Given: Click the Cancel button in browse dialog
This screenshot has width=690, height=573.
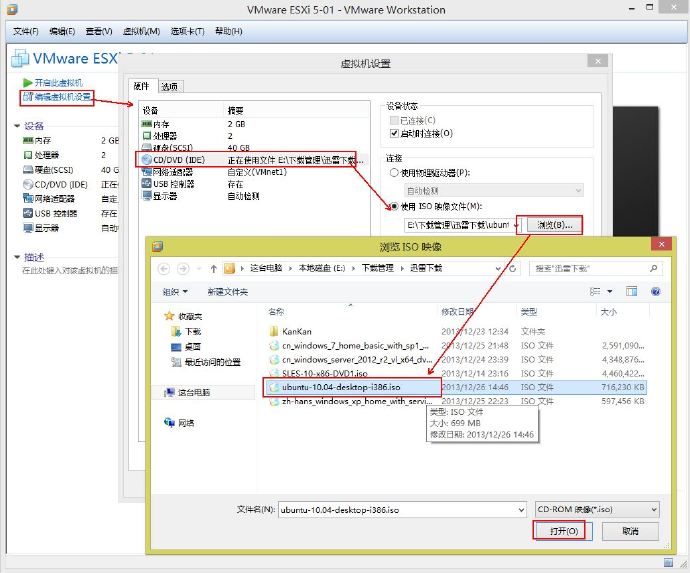Looking at the screenshot, I should tap(630, 531).
